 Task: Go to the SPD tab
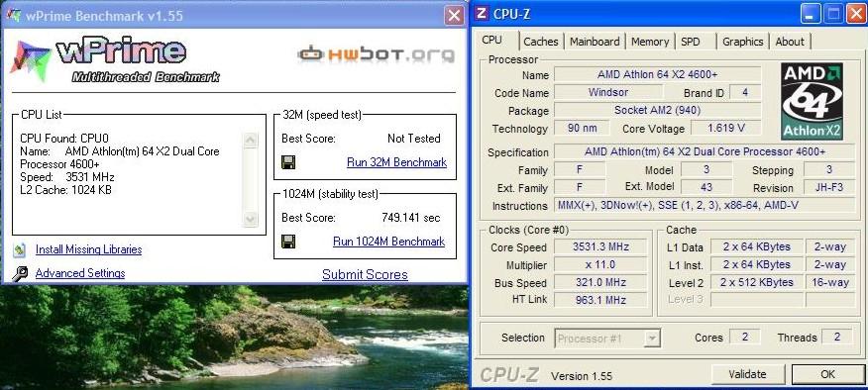(x=691, y=42)
